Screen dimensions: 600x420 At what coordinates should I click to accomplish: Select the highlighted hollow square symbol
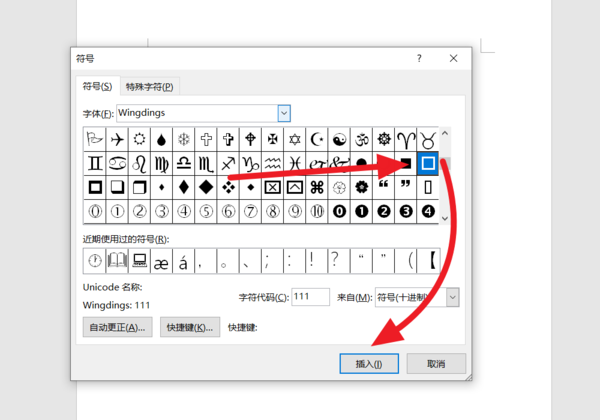(428, 163)
